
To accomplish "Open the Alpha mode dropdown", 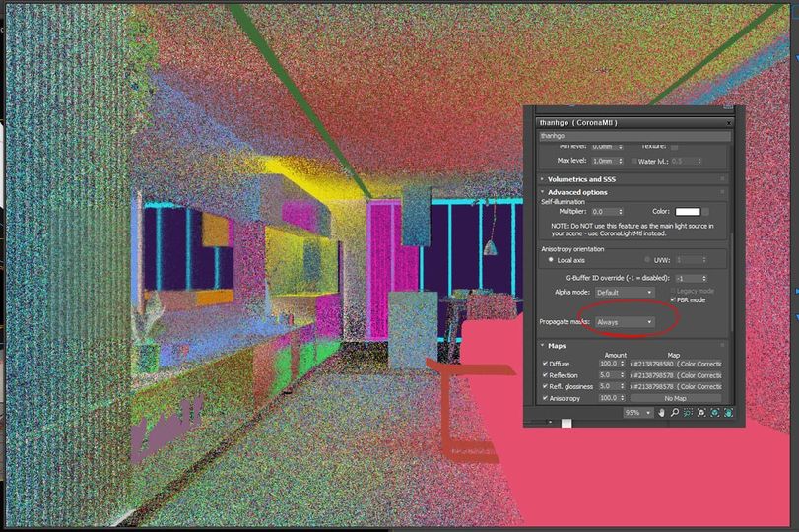I will 624,293.
